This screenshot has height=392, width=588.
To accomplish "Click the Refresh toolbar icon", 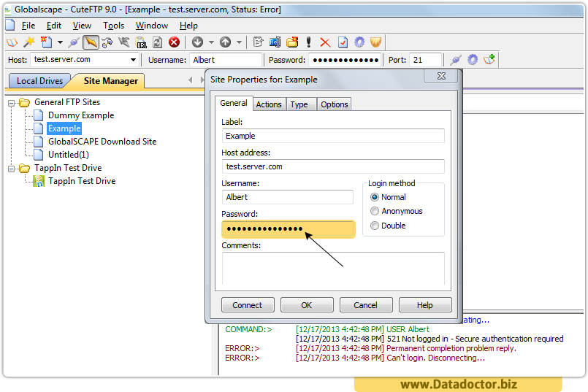I will click(158, 42).
